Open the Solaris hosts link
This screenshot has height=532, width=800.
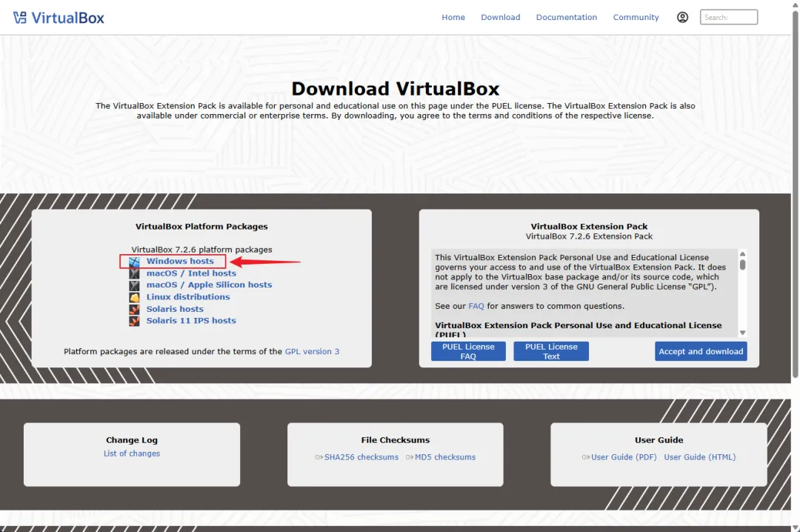(x=175, y=309)
